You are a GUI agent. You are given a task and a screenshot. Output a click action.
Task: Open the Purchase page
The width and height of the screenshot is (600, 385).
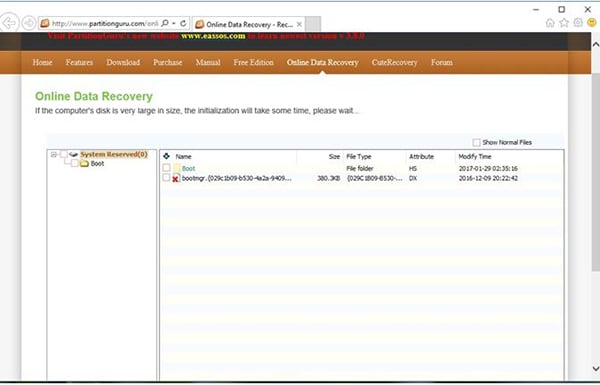[167, 62]
